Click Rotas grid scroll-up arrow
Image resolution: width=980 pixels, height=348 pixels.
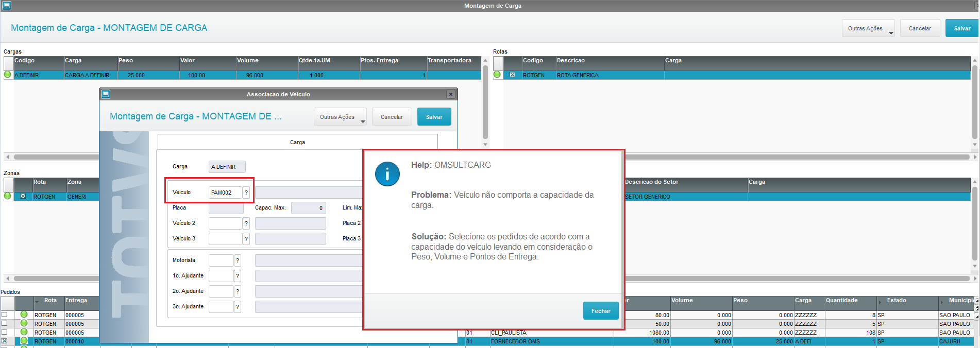pos(975,60)
